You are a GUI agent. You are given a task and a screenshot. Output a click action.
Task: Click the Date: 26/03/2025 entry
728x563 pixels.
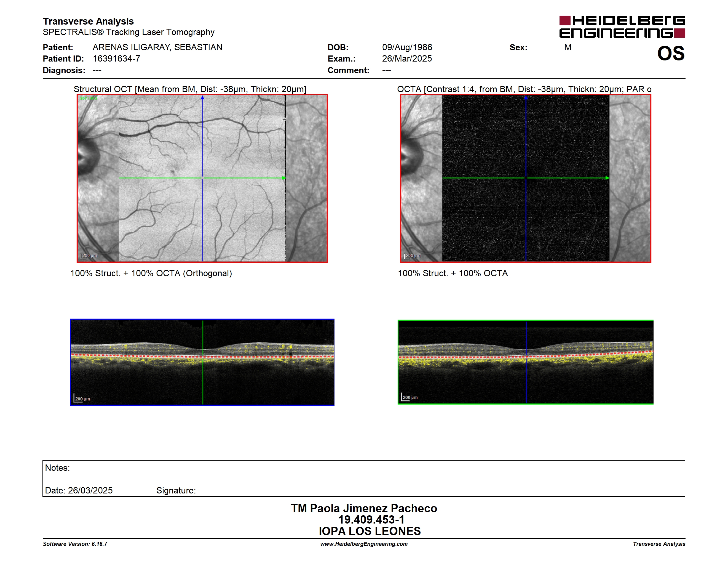coord(79,490)
